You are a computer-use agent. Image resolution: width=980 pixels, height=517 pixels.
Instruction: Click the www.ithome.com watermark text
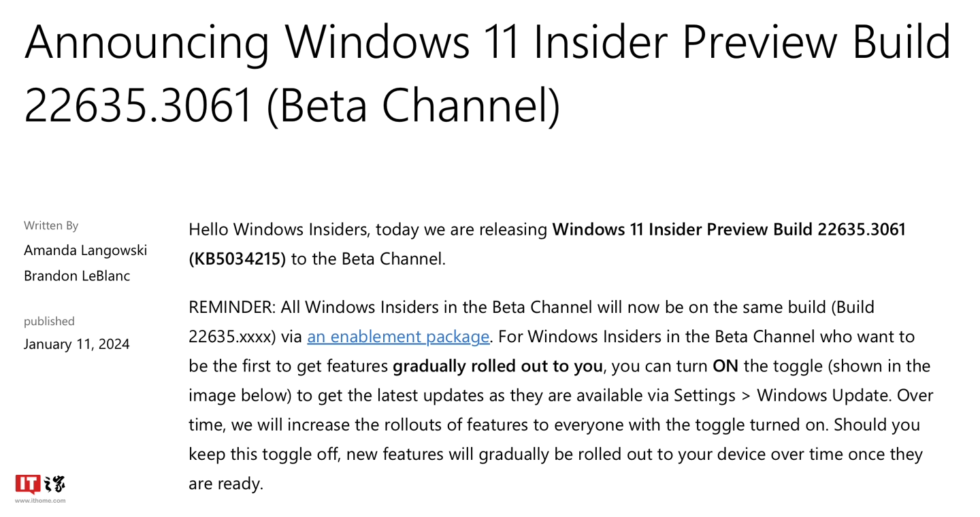[40, 501]
